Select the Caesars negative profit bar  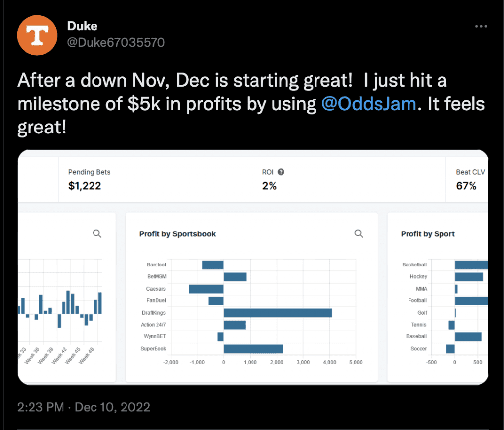(206, 289)
